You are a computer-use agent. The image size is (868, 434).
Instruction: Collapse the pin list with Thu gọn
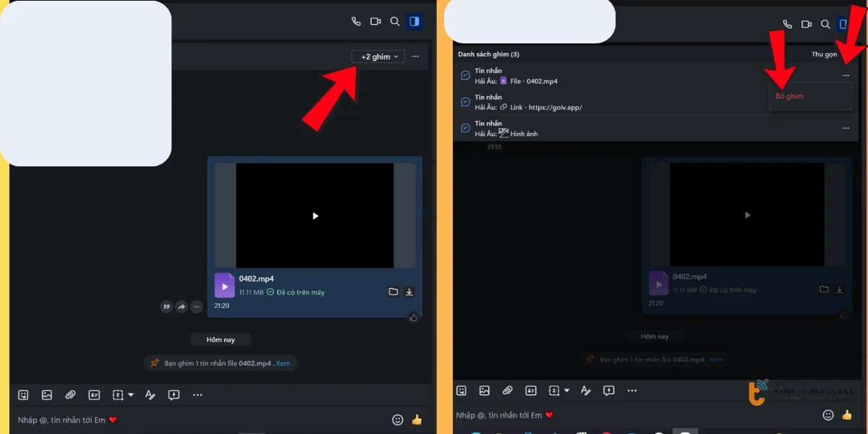[x=825, y=54]
